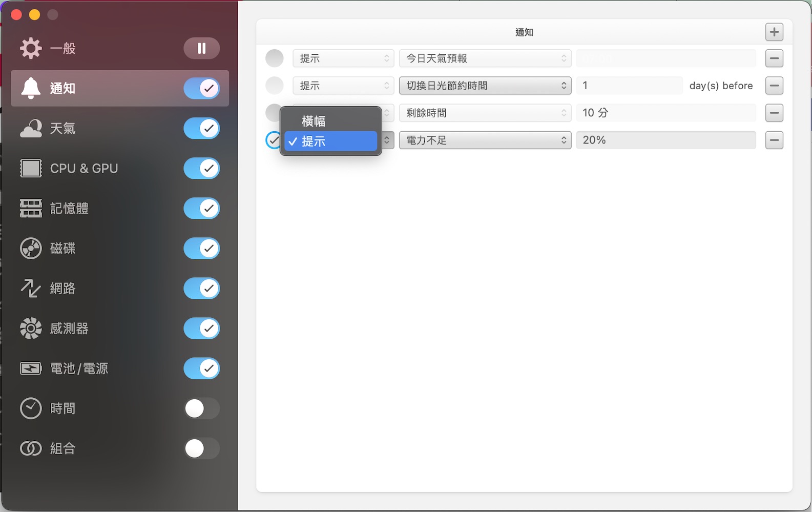Viewport: 812px width, 512px height.
Task: Select the cloud icon beside 天氣
Action: (31, 128)
